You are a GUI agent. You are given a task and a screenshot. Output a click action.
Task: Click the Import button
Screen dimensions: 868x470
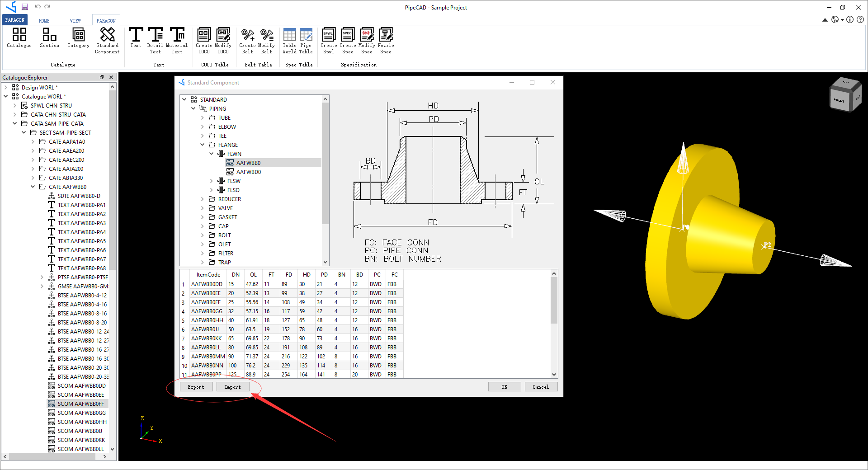[232, 387]
